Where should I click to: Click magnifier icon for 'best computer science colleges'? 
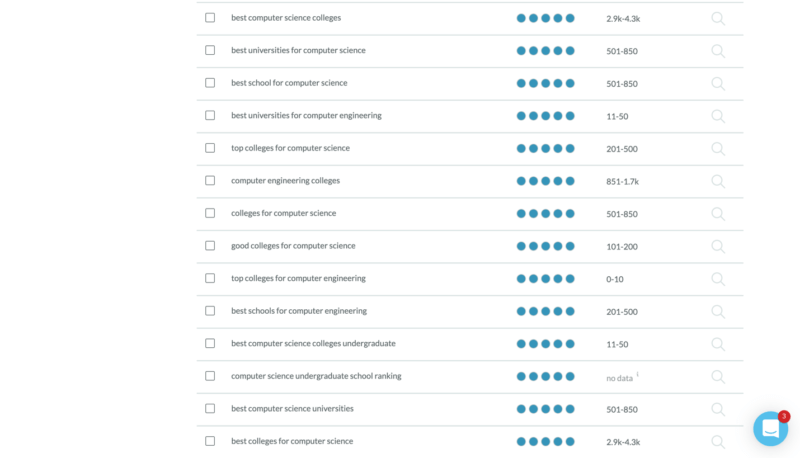click(717, 18)
